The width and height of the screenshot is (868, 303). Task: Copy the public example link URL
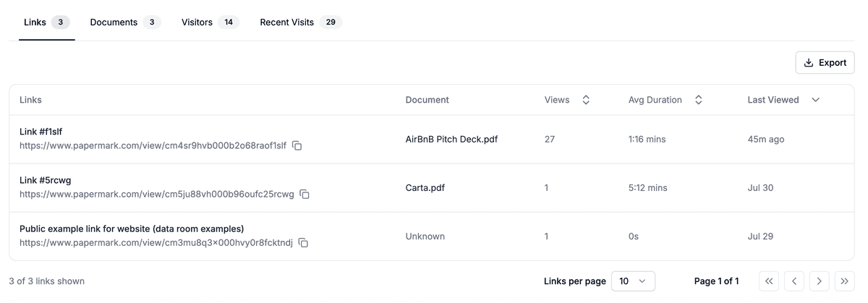click(303, 243)
